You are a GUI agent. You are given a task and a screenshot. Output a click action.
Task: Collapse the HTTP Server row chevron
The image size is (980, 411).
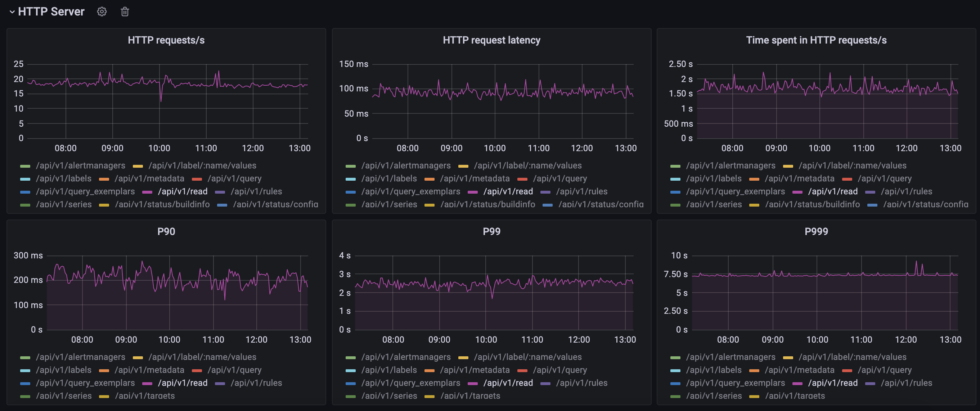[x=12, y=12]
